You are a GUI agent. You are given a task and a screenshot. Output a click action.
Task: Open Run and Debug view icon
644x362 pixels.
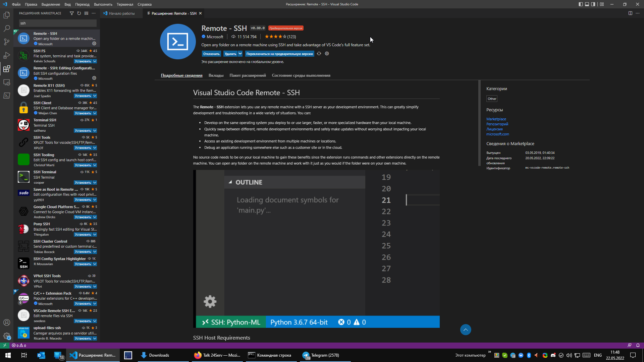point(6,55)
